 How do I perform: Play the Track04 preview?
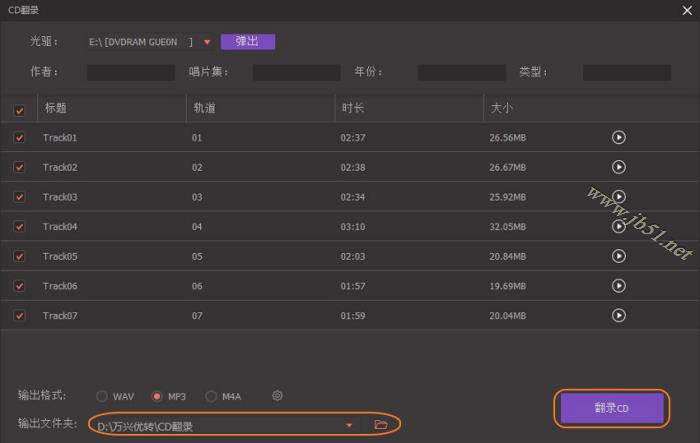pyautogui.click(x=618, y=226)
